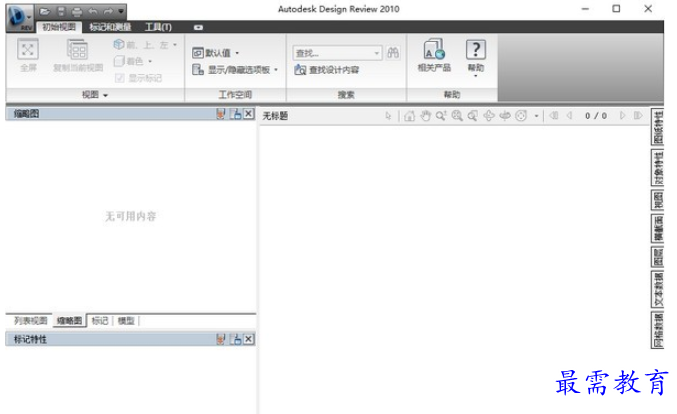Screen dimensions: 677x414
Task: Go to the first sheet
Action: point(554,116)
